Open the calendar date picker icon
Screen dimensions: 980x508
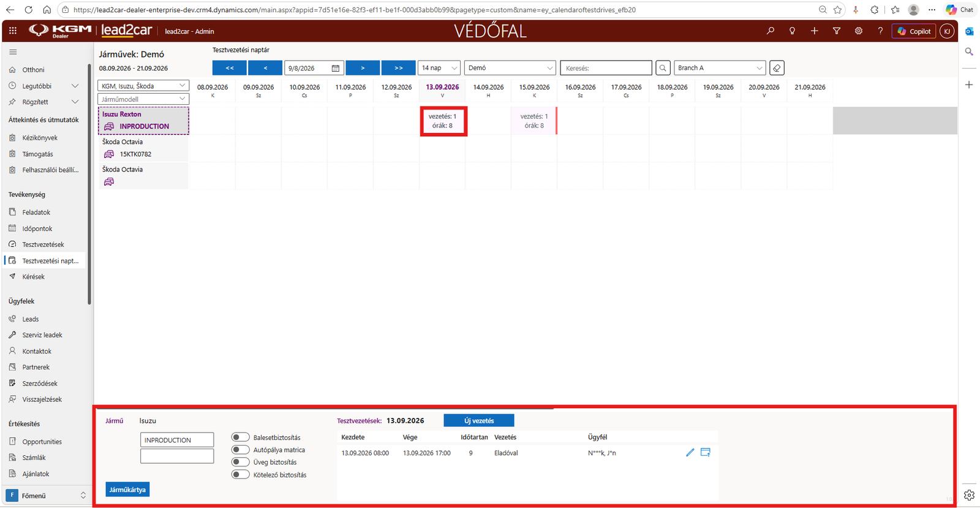tap(335, 68)
